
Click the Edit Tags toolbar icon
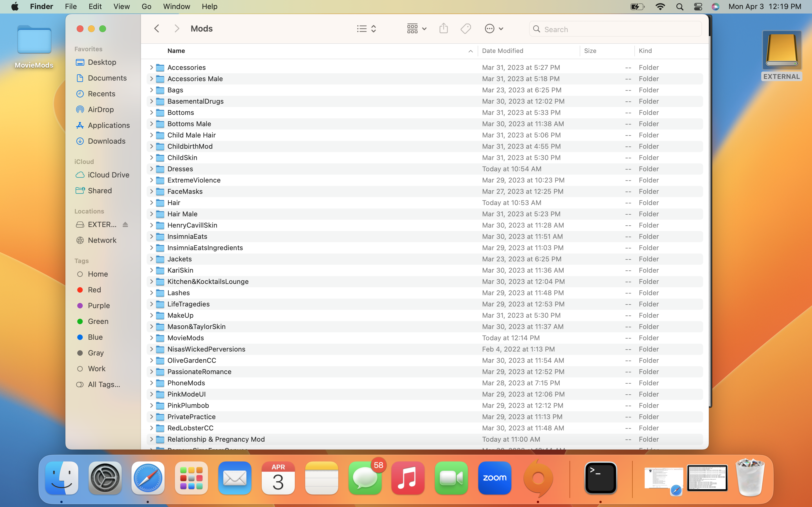(466, 28)
